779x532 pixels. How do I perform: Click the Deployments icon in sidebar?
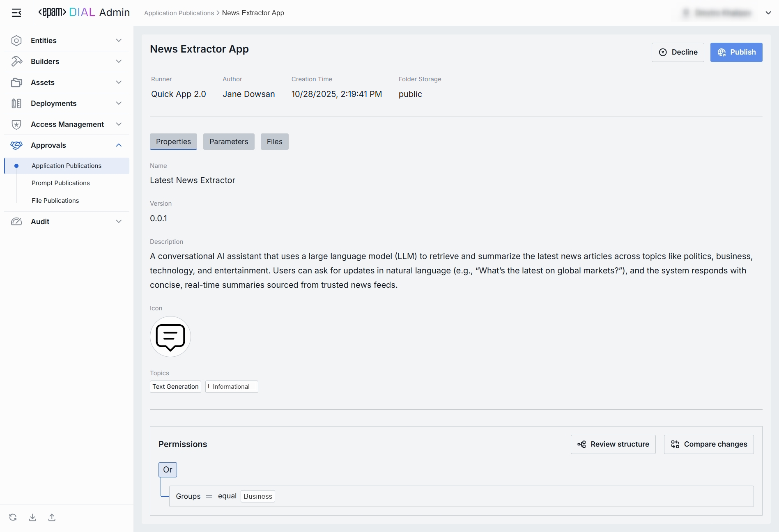pos(16,103)
